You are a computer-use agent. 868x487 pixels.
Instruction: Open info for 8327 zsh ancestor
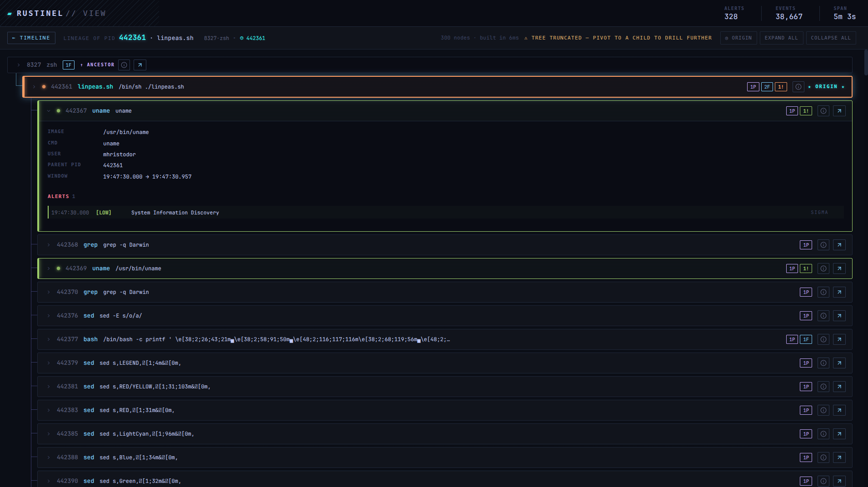click(124, 65)
